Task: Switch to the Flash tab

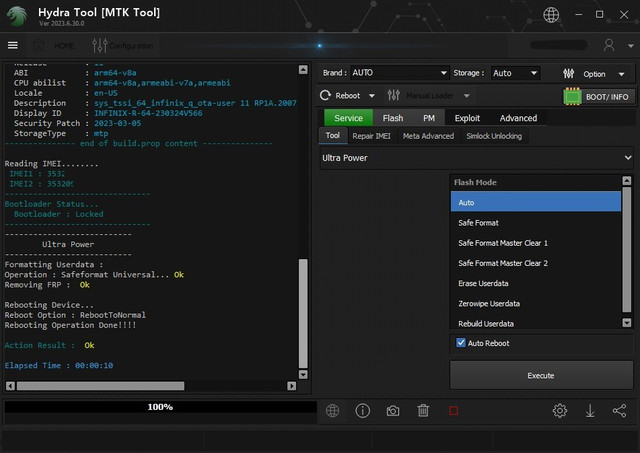Action: [x=393, y=118]
